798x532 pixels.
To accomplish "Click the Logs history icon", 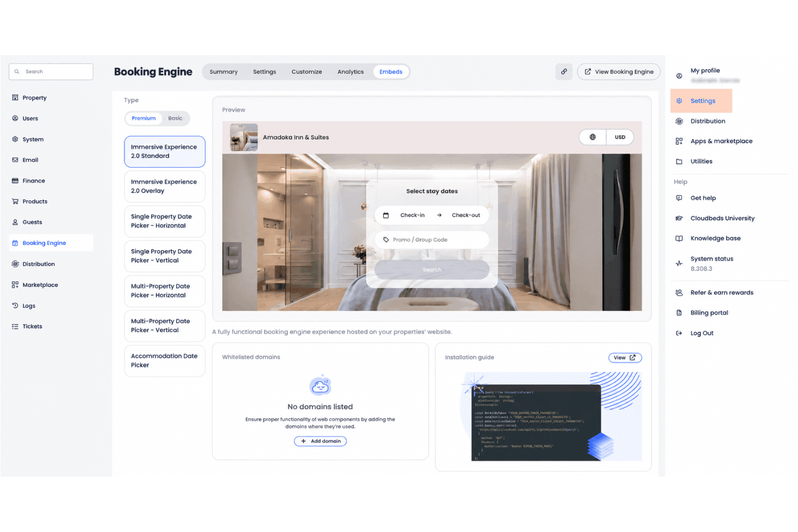I will point(15,306).
